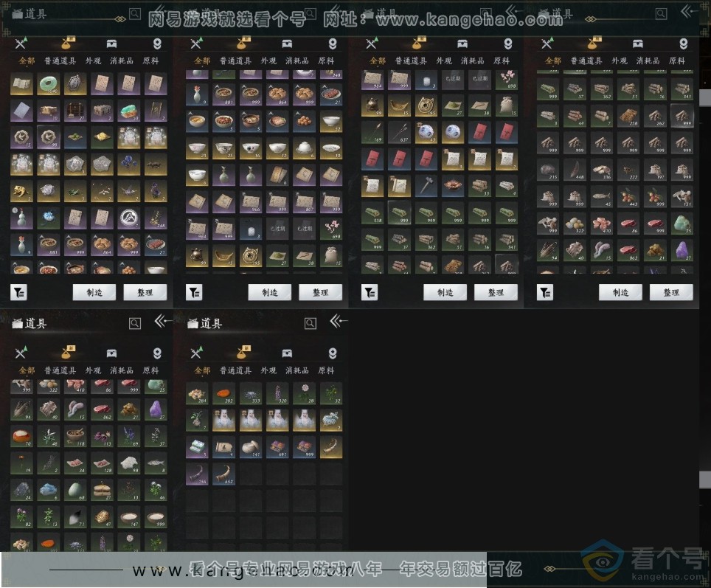The image size is (711, 588).
Task: Select the jade ring item in first top panel
Action: coord(49,84)
